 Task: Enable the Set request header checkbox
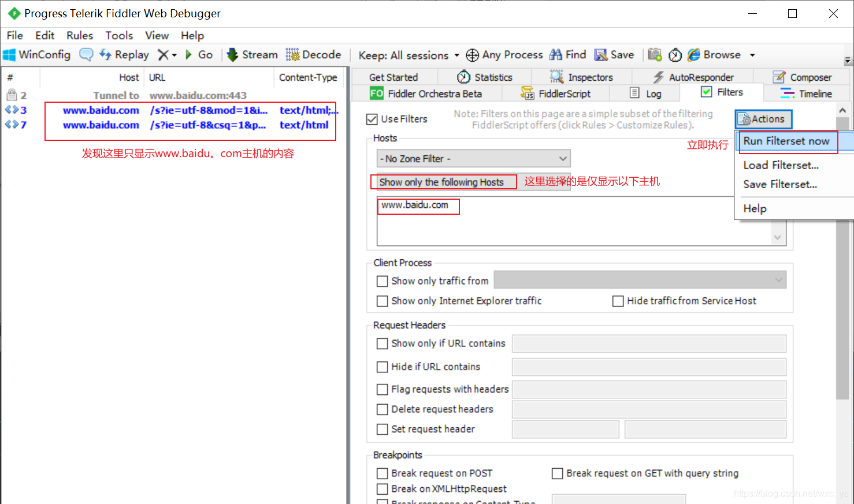click(x=382, y=429)
